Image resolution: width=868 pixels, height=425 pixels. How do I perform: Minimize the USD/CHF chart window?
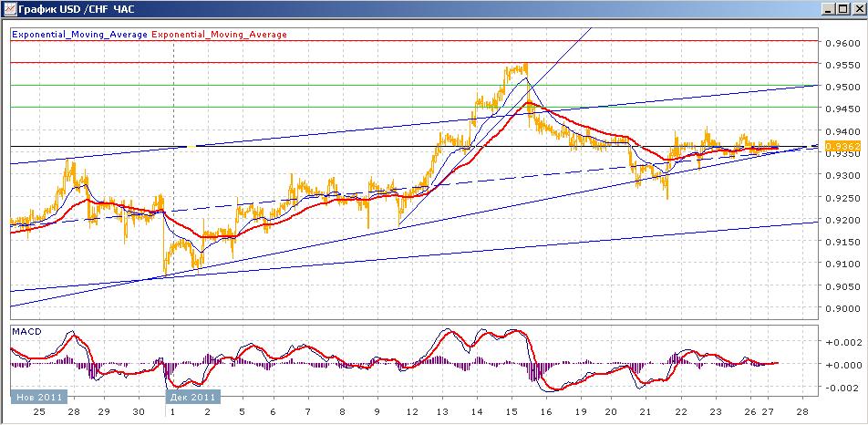830,9
